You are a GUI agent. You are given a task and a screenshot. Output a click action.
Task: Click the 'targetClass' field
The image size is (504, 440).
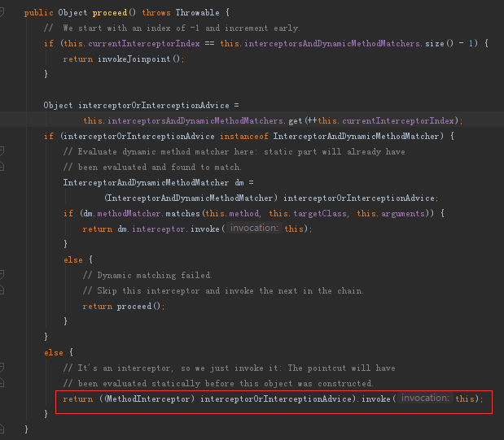point(320,213)
